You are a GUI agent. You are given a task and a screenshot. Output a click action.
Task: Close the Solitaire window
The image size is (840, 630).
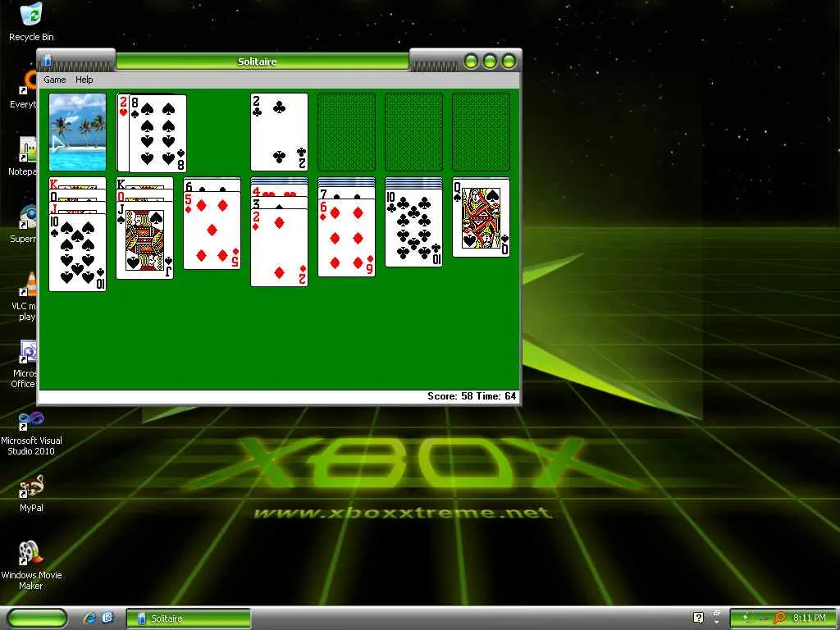509,62
